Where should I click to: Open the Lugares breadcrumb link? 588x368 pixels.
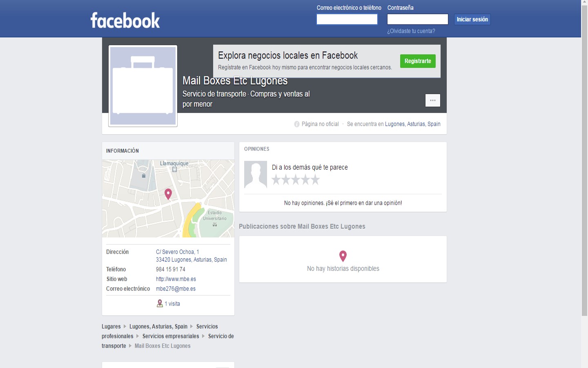(x=111, y=326)
